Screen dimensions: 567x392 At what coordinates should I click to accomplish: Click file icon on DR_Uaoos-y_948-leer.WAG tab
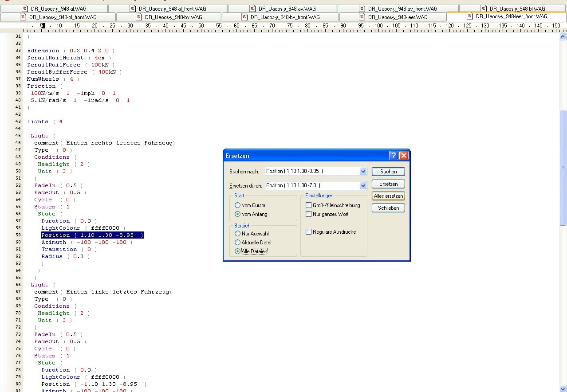coord(362,17)
